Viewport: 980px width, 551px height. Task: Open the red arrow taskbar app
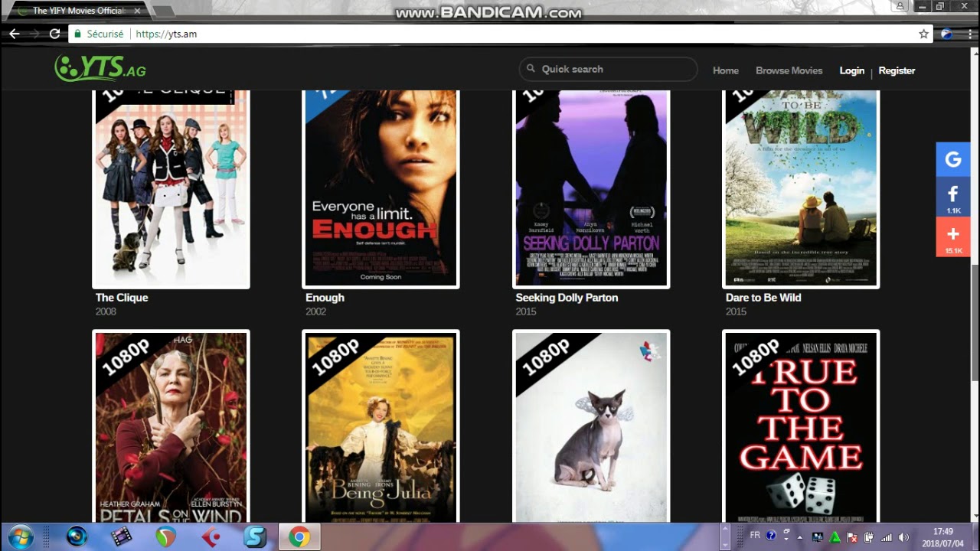click(x=210, y=537)
